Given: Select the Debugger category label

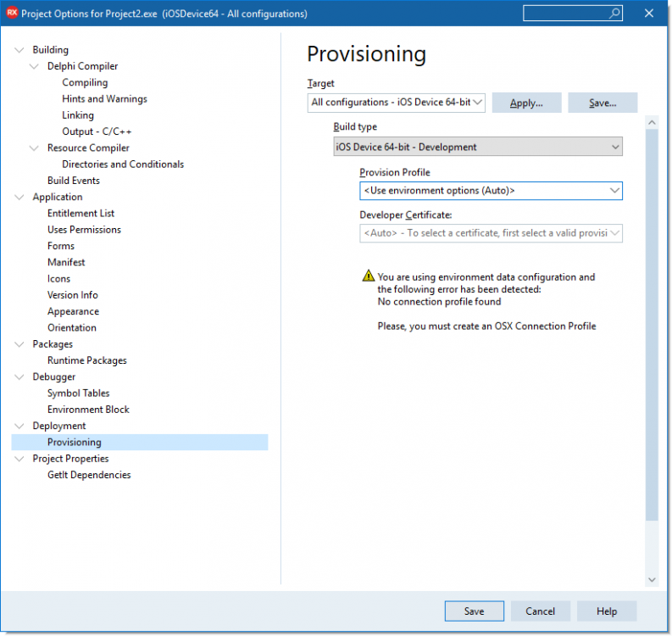Looking at the screenshot, I should 54,377.
